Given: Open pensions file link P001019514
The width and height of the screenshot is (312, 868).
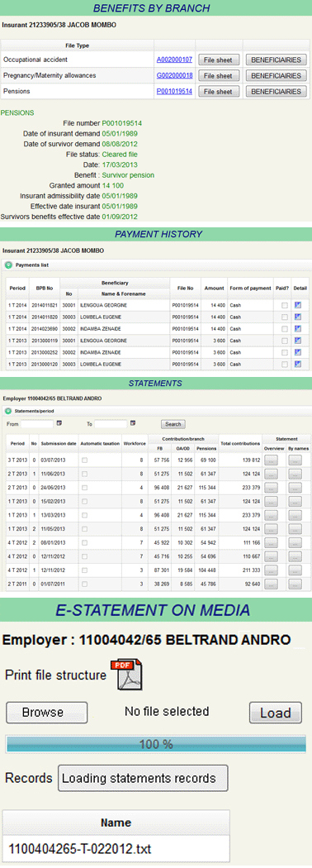Looking at the screenshot, I should 174,91.
